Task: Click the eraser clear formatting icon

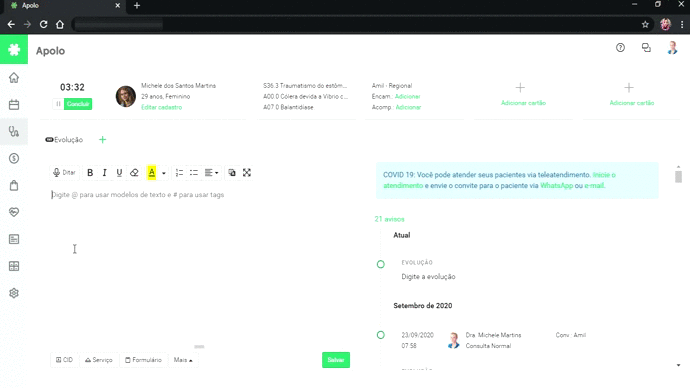Action: pos(134,173)
